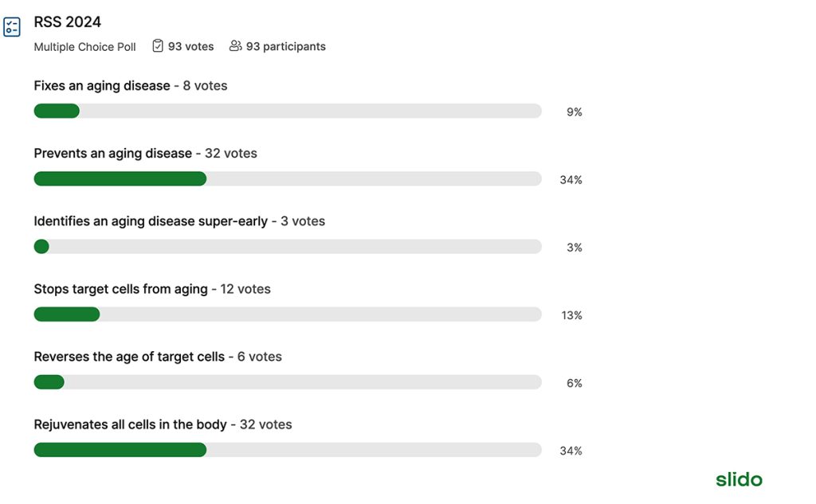Choose 'Identifies an aging disease super-early' option
This screenshot has width=816, height=504.
pyautogui.click(x=151, y=221)
